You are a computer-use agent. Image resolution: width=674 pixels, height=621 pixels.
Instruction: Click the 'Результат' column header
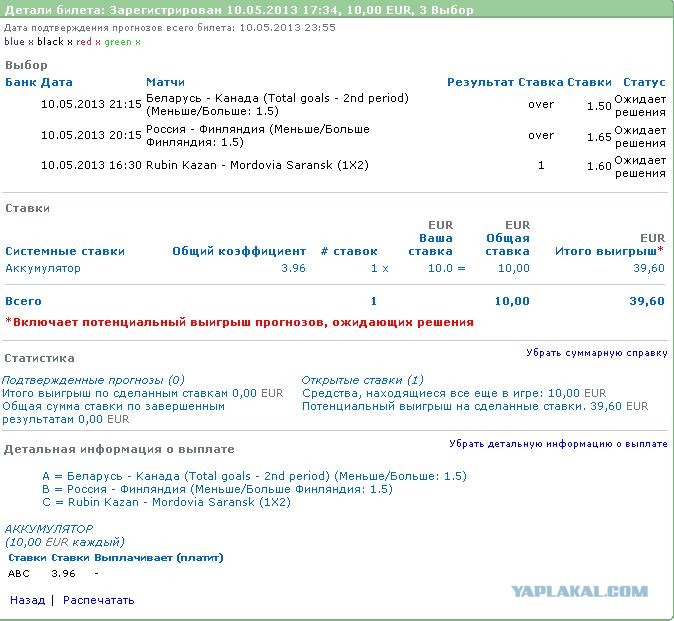pos(480,82)
